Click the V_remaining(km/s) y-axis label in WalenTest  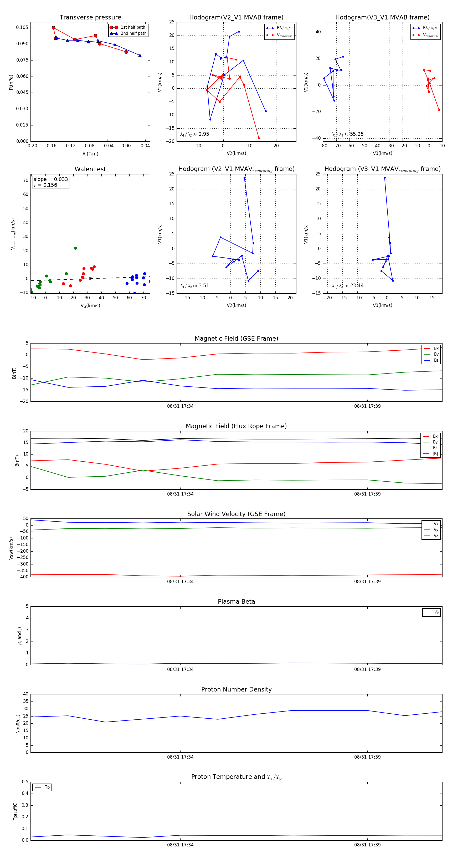pyautogui.click(x=13, y=234)
